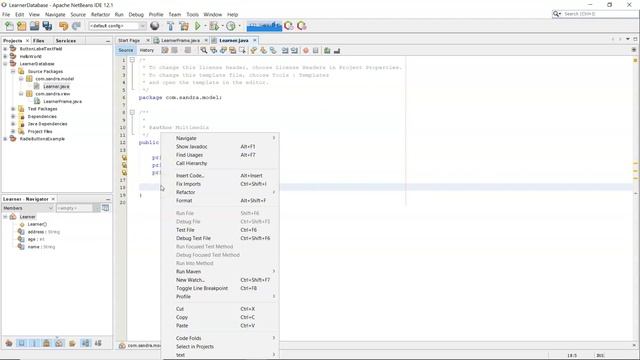The width and height of the screenshot is (640, 360).
Task: Click the Redo toolbar icon
Action: pyautogui.click(x=76, y=26)
